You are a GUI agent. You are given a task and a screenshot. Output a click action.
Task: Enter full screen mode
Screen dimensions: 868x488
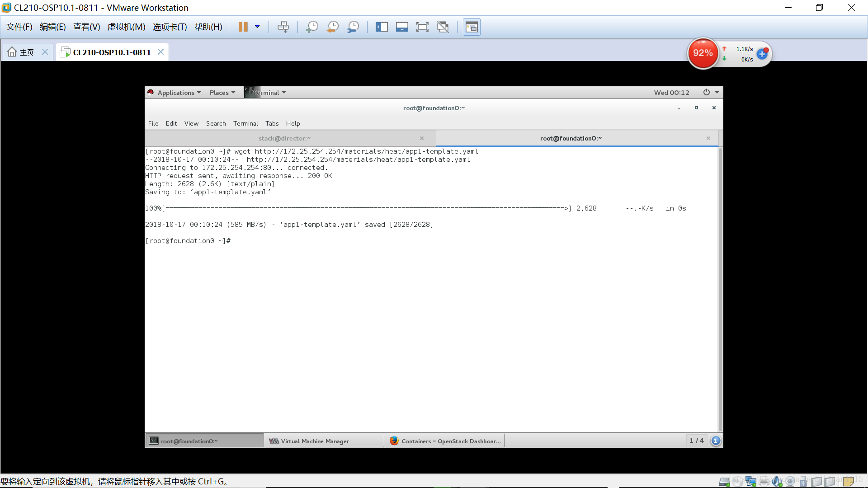(422, 27)
